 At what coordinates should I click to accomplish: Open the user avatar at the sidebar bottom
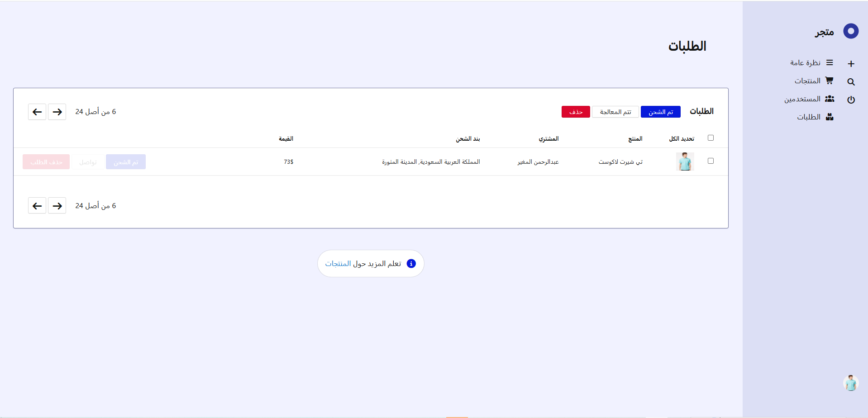850,383
